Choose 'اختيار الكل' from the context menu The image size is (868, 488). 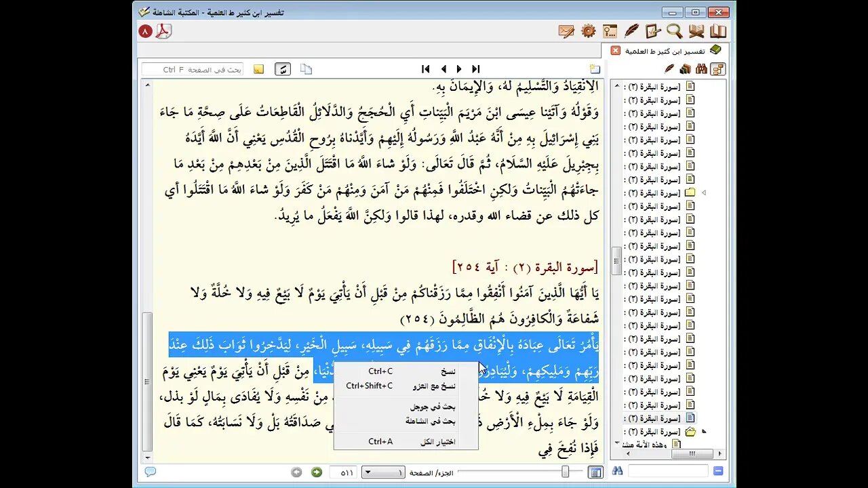(406, 442)
